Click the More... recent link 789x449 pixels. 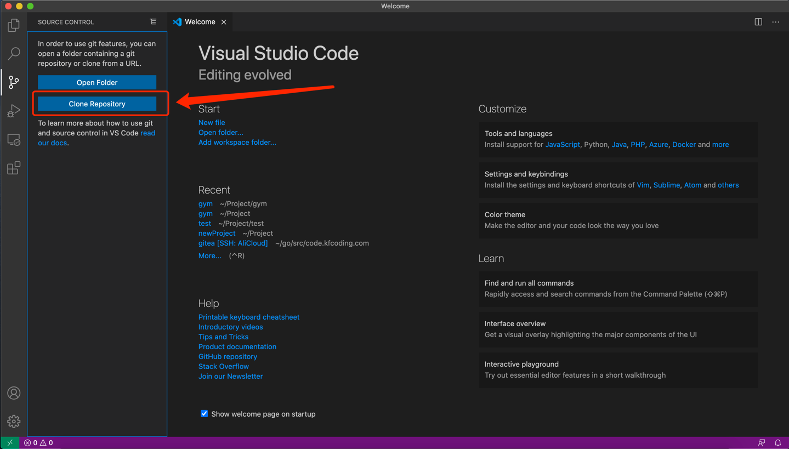coord(210,256)
